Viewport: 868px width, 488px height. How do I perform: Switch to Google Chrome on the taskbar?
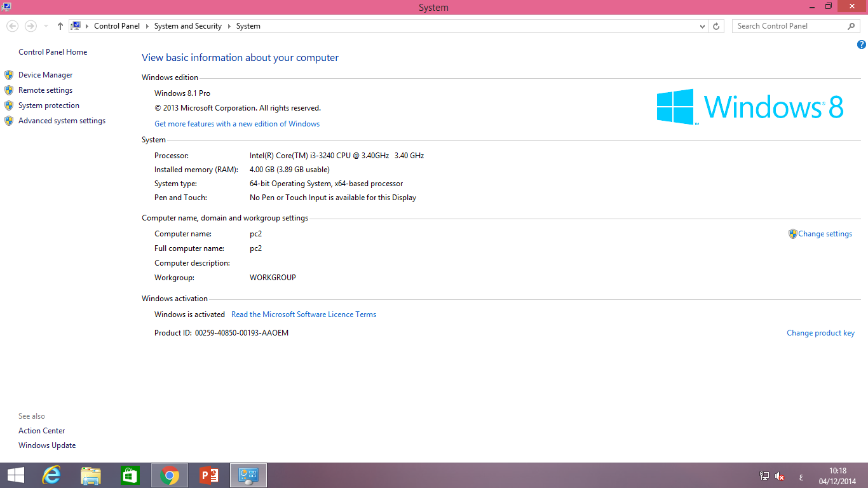(170, 475)
